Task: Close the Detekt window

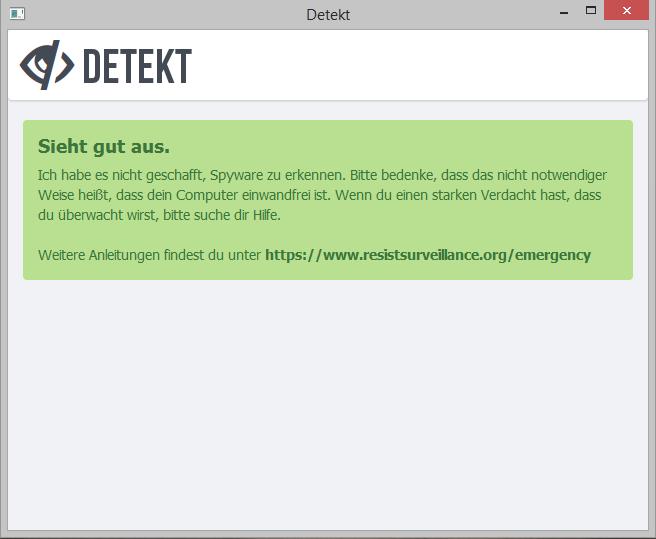Action: 626,10
